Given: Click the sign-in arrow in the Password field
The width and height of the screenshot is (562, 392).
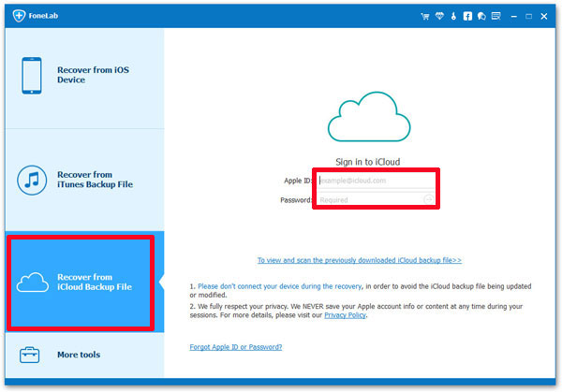Looking at the screenshot, I should point(429,199).
